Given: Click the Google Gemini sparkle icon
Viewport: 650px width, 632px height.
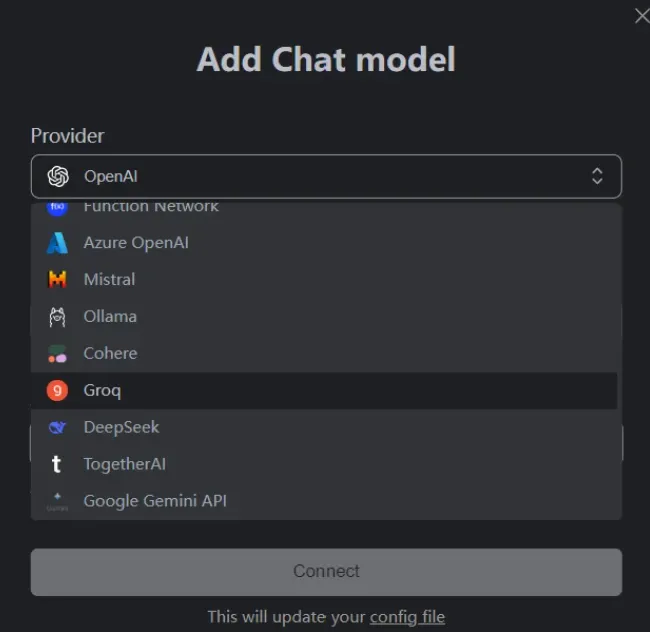Looking at the screenshot, I should click(x=57, y=501).
